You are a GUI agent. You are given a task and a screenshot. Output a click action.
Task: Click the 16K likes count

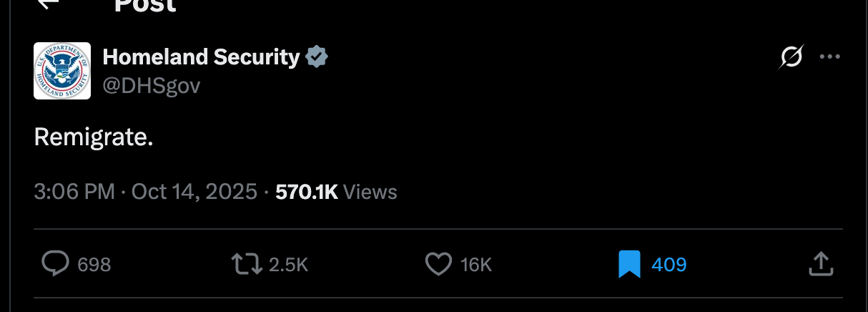tap(476, 265)
